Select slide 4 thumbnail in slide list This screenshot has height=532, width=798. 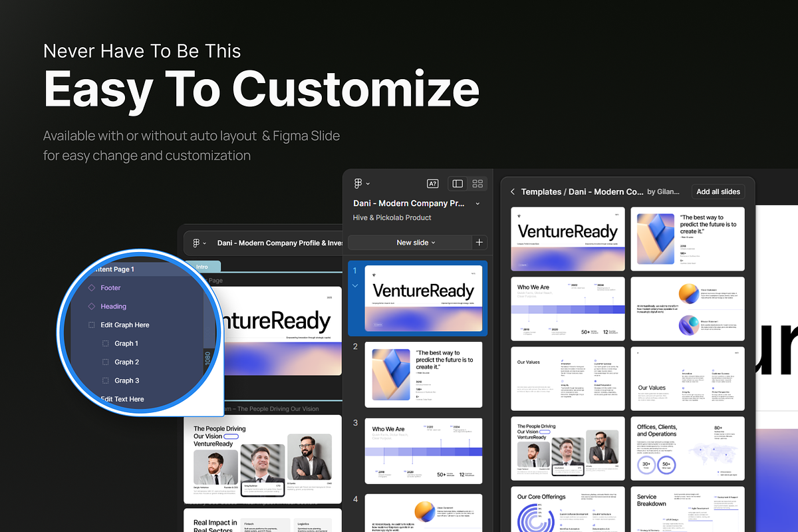coord(423,513)
